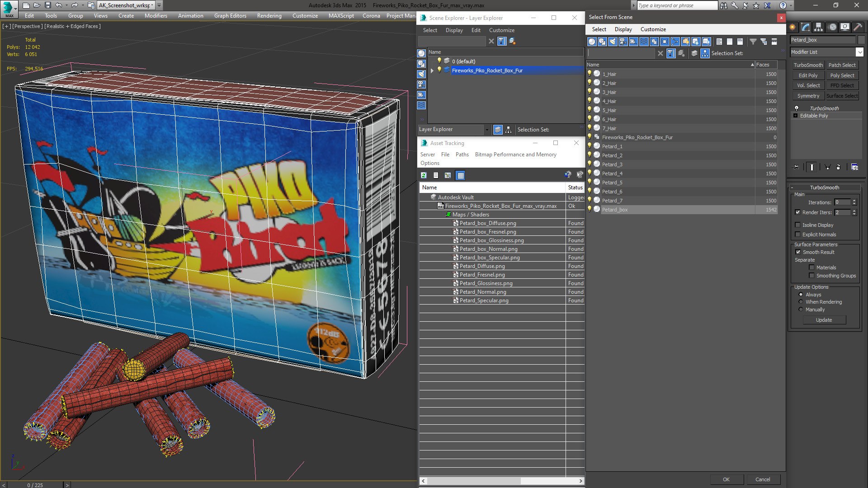Click Refresh icon in Asset Tracking

[x=424, y=175]
